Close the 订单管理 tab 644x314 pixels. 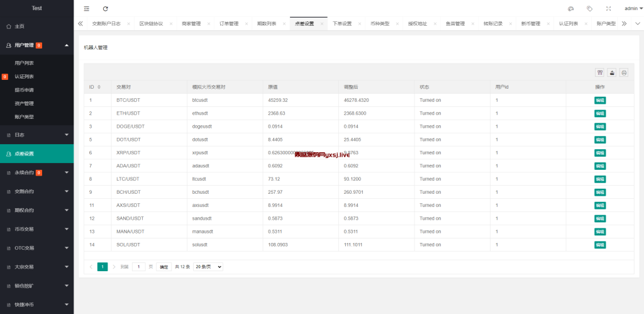click(x=247, y=24)
